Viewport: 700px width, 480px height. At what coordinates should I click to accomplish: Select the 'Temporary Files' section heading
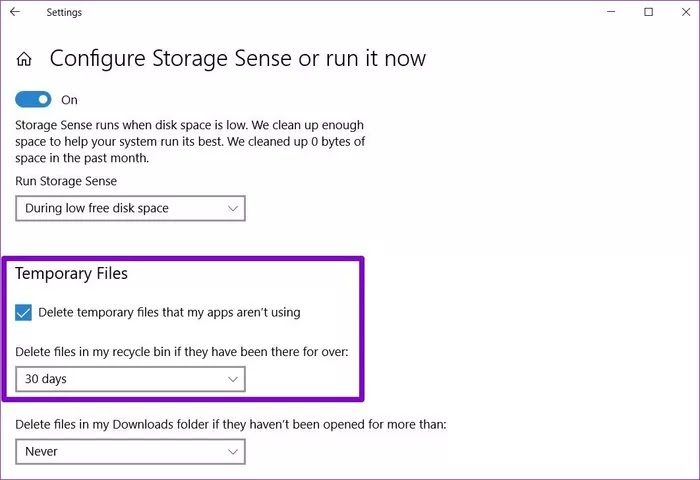(x=72, y=273)
